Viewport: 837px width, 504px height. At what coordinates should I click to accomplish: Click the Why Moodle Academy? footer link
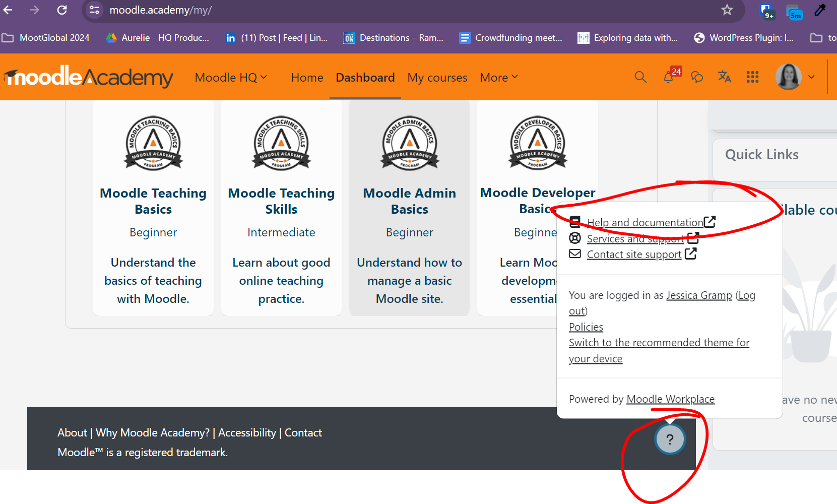(153, 432)
